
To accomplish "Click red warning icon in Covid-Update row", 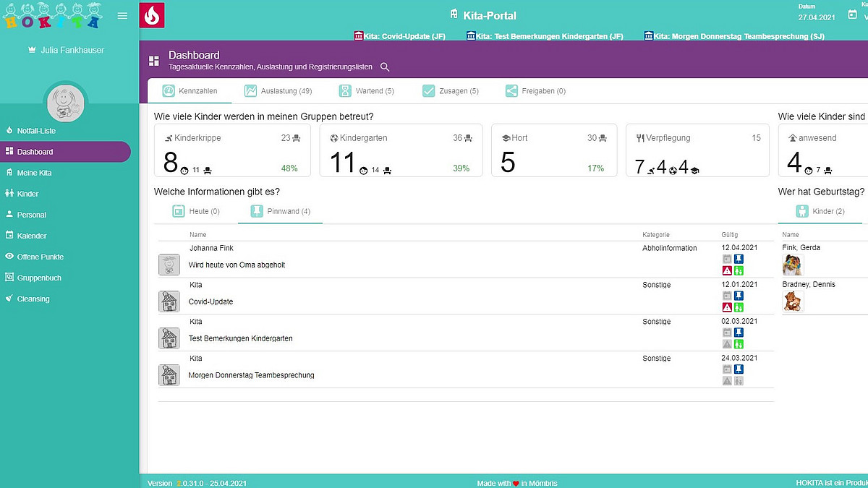I will coord(727,307).
